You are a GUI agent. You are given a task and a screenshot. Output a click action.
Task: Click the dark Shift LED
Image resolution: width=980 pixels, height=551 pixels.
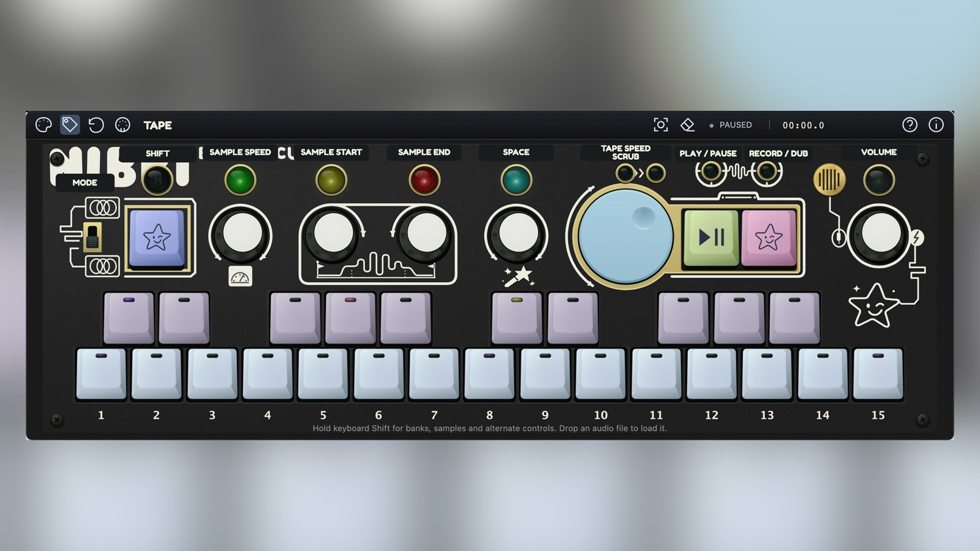(x=157, y=180)
